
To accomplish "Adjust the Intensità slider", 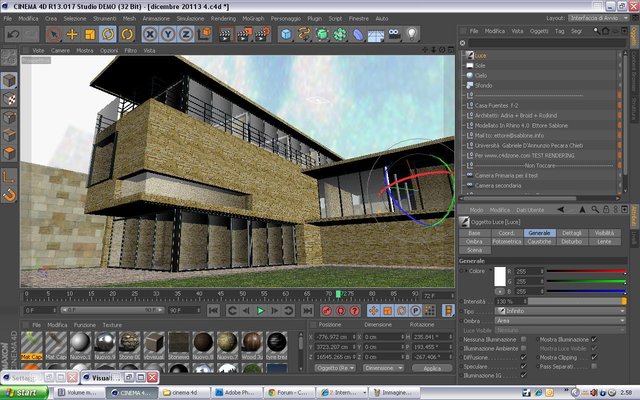I will click(577, 301).
